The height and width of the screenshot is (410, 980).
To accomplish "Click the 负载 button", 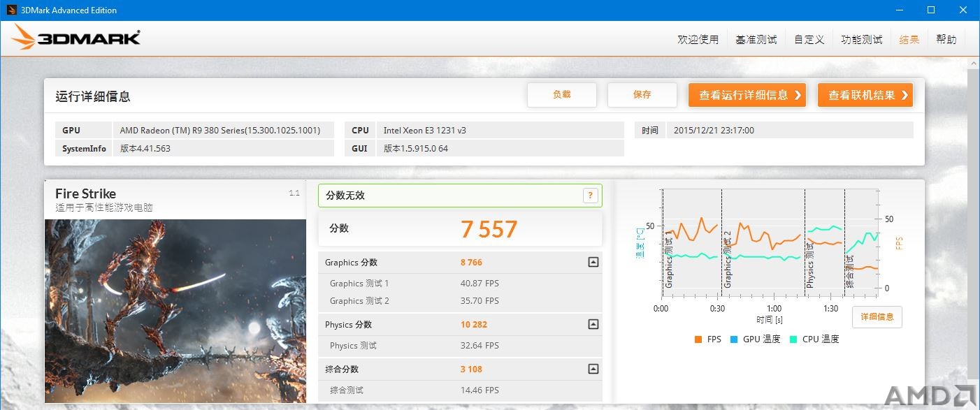I will (x=562, y=95).
